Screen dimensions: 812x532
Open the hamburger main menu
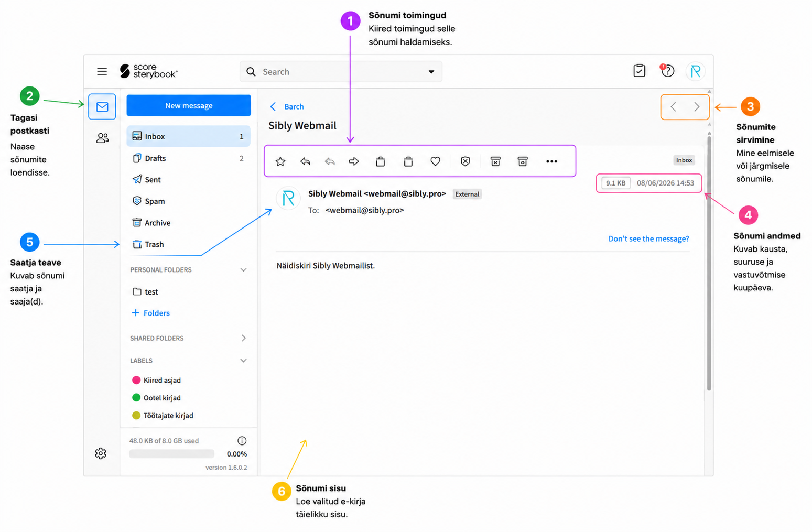[x=102, y=71]
